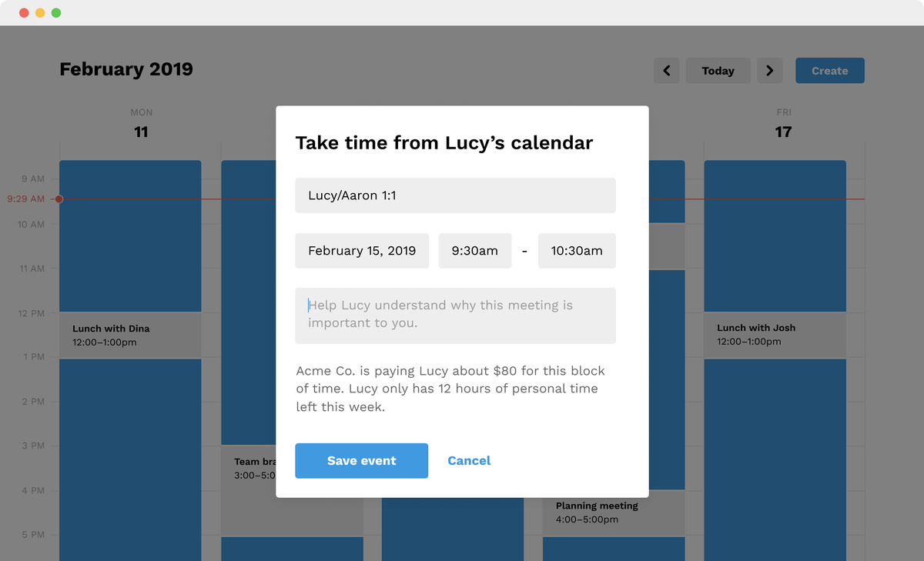This screenshot has width=924, height=561.
Task: Select the Monday 11 day header
Action: 141,124
